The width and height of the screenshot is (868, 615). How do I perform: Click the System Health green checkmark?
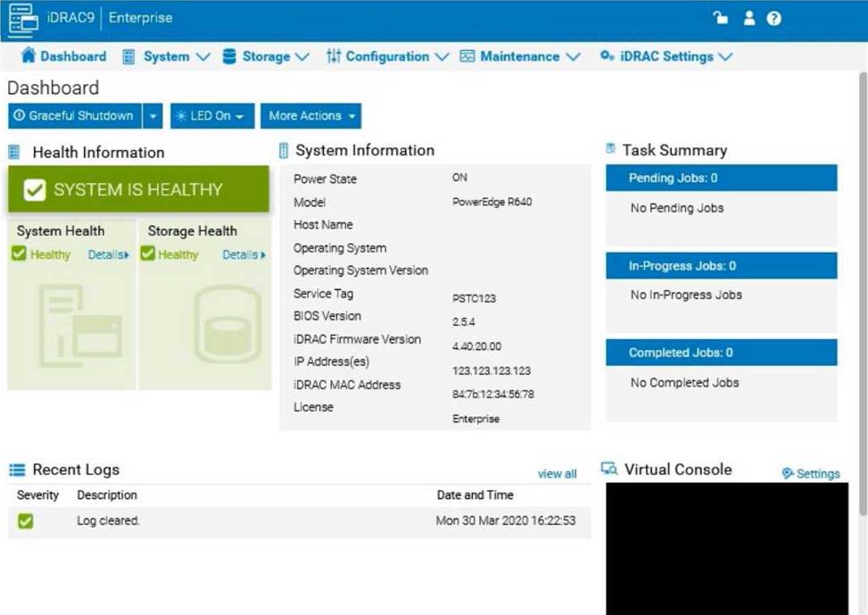coord(20,254)
